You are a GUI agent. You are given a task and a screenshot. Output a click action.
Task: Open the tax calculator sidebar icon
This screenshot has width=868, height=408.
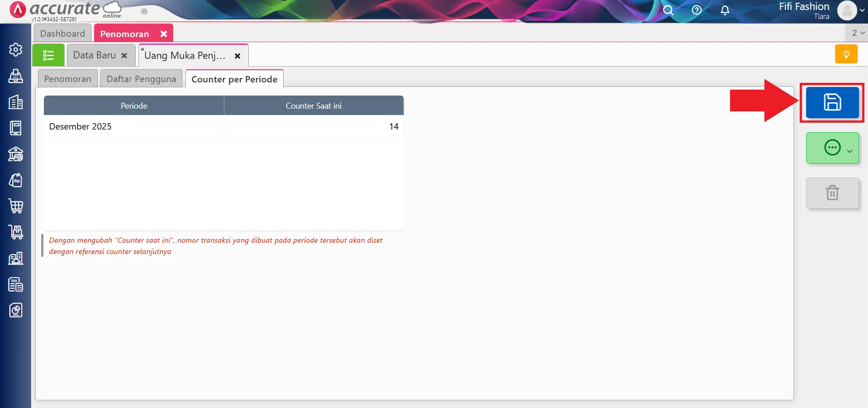[16, 284]
